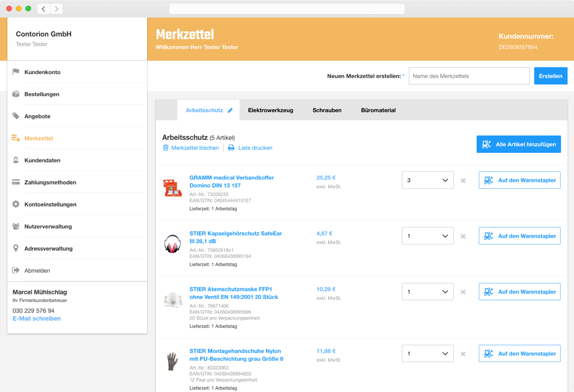Click the price 11,88 €

coord(326,351)
